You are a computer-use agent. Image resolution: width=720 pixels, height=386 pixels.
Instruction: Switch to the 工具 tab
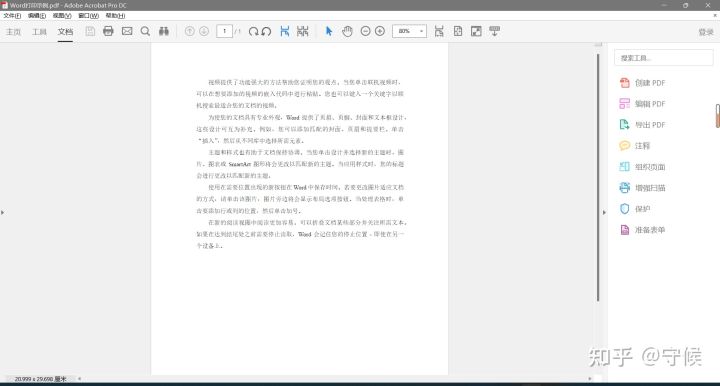coord(39,32)
